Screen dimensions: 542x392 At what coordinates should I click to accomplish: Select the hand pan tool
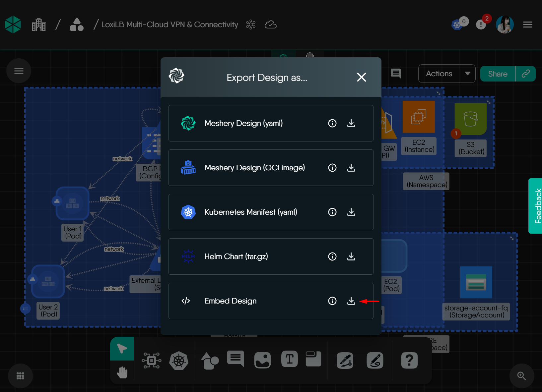[x=122, y=372]
